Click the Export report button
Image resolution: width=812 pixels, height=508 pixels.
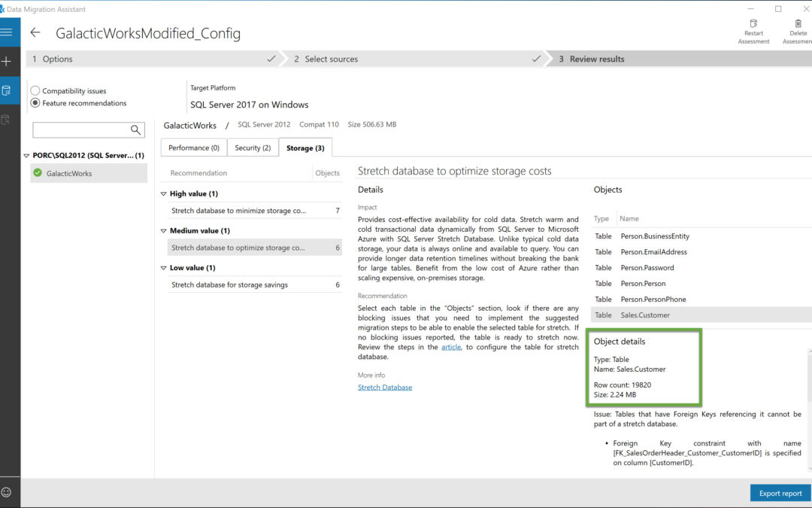tap(780, 494)
